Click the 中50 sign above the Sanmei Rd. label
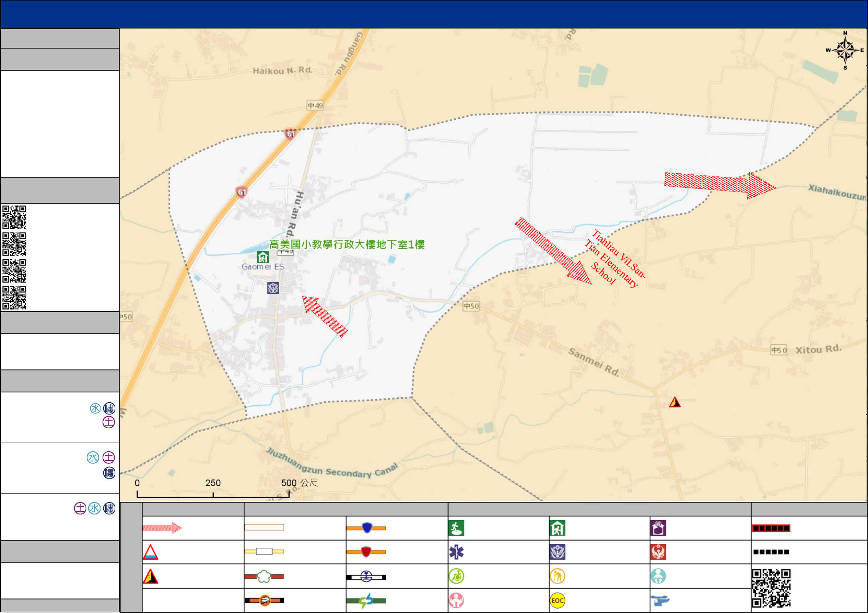 pos(471,306)
